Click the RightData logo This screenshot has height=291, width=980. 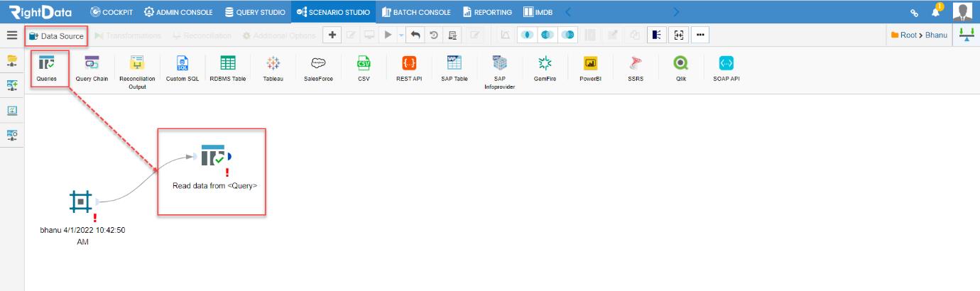pyautogui.click(x=40, y=11)
